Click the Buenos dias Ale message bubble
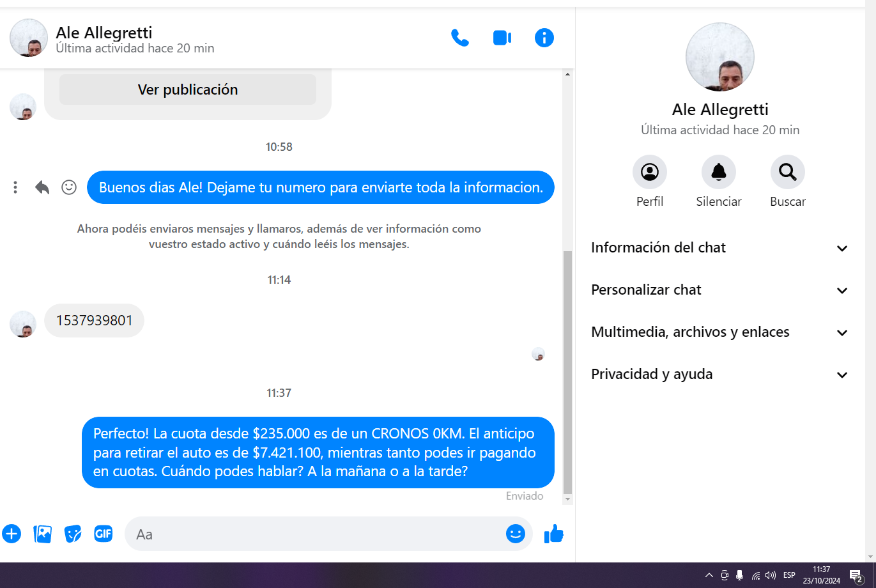This screenshot has width=876, height=588. click(321, 187)
